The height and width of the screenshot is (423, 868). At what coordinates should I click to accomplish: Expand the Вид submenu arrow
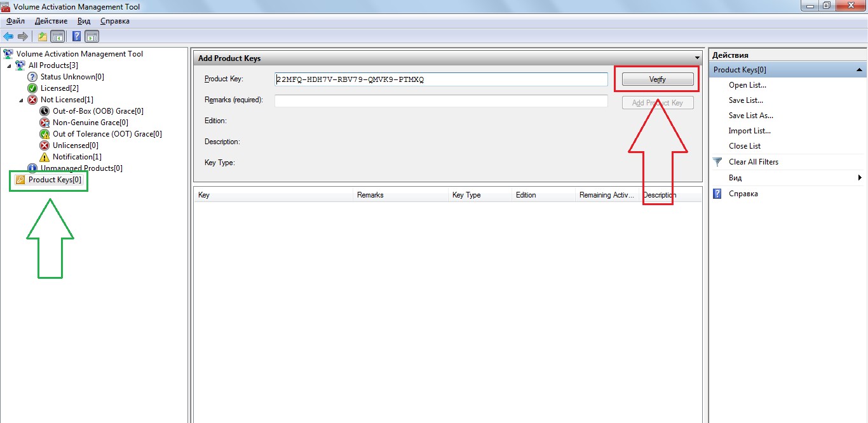pos(860,178)
